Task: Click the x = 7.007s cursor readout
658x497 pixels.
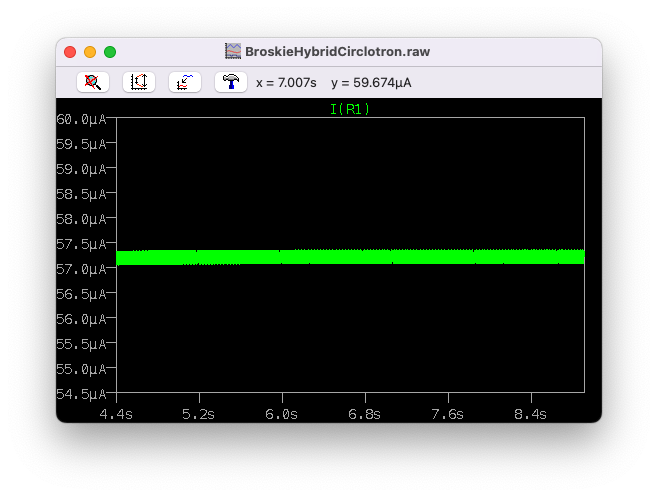Action: pyautogui.click(x=286, y=83)
